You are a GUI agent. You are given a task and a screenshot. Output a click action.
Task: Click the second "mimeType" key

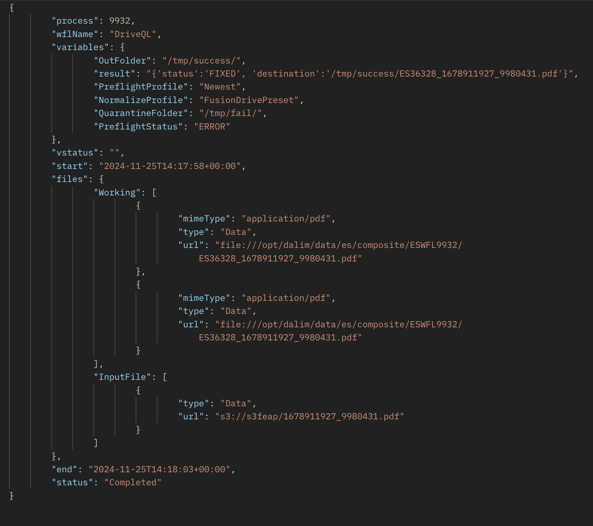point(204,298)
